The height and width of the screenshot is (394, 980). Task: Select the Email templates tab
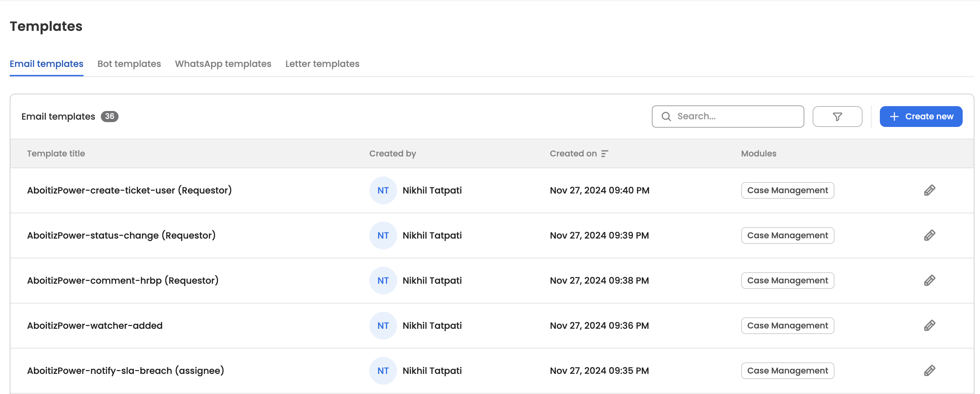point(46,63)
